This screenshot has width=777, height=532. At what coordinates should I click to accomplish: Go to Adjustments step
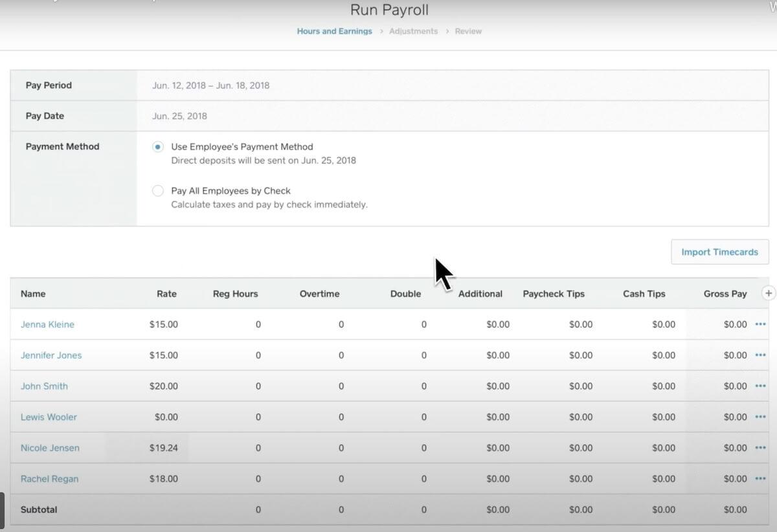pyautogui.click(x=413, y=31)
